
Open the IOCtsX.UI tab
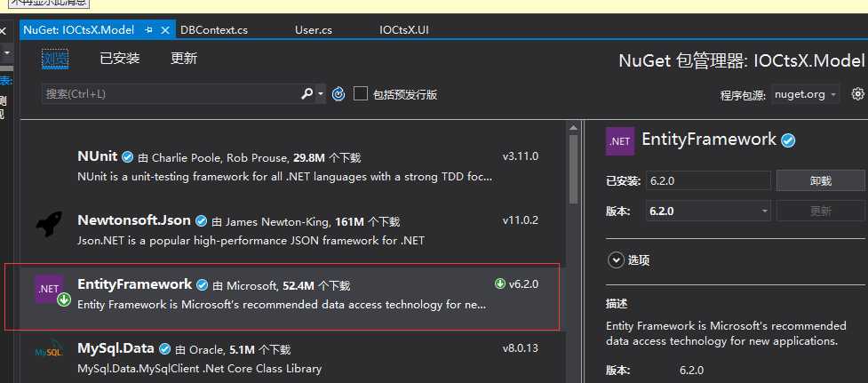404,30
